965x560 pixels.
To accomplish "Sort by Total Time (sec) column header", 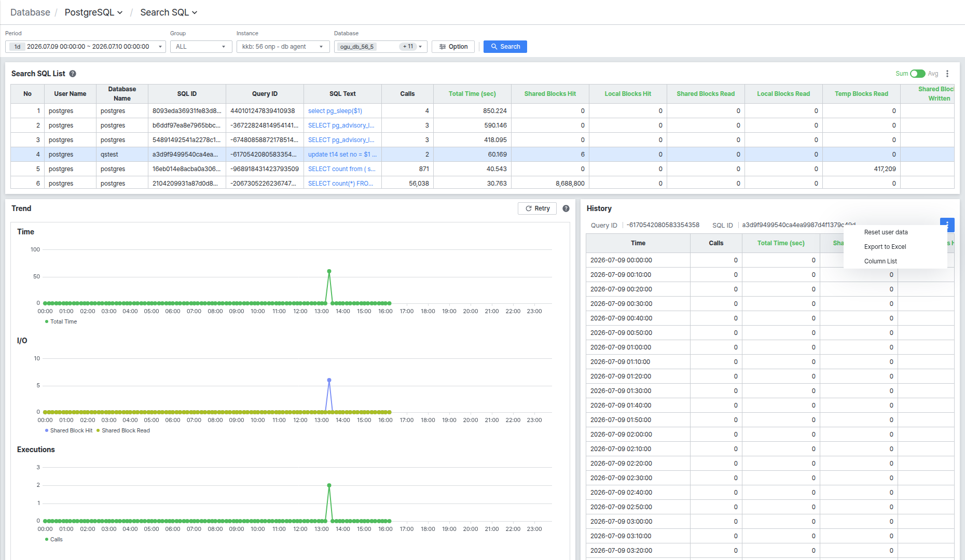I will pyautogui.click(x=472, y=94).
